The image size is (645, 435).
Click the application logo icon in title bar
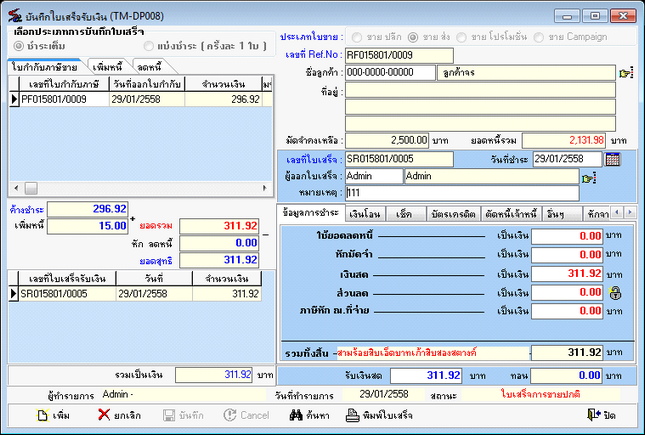tap(15, 16)
